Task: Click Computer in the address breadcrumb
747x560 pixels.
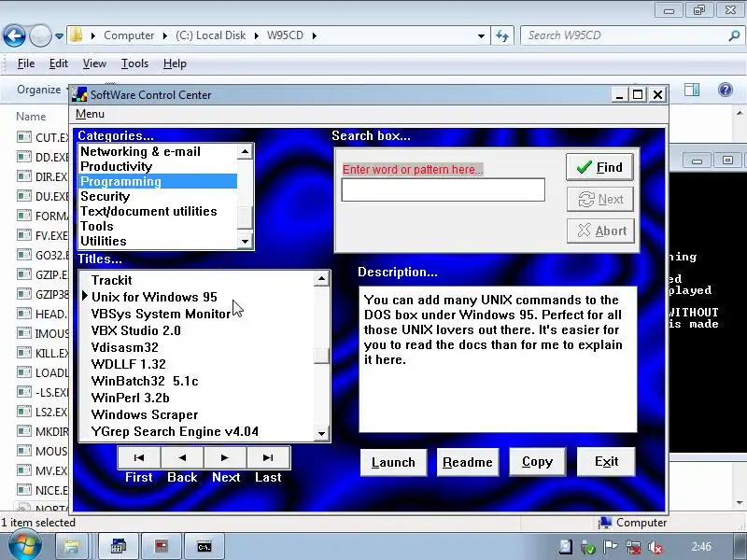Action: point(129,35)
